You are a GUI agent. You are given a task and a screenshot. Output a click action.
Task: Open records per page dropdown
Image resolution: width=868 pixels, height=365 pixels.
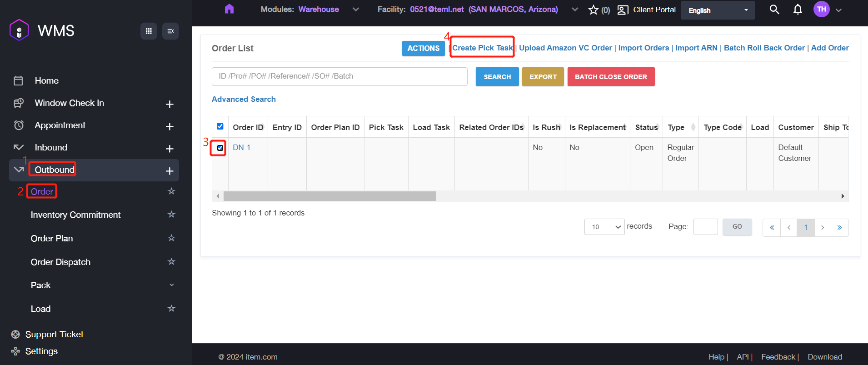[x=604, y=227]
